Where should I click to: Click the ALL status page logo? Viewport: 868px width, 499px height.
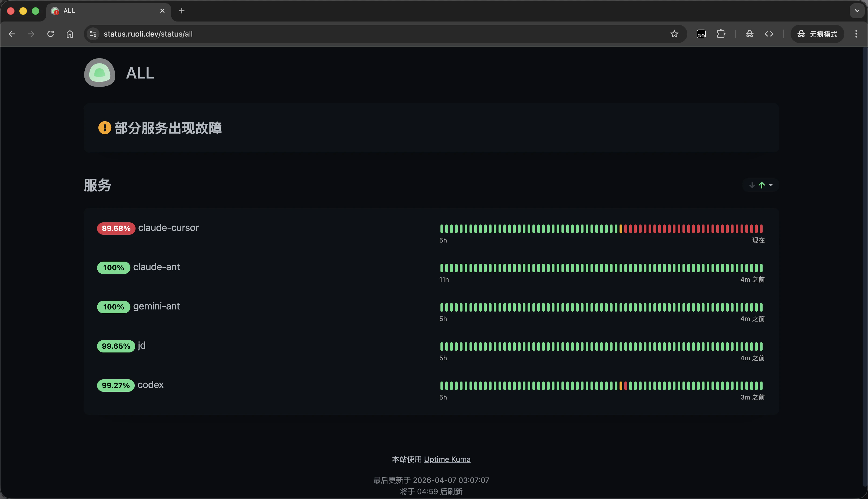[100, 72]
